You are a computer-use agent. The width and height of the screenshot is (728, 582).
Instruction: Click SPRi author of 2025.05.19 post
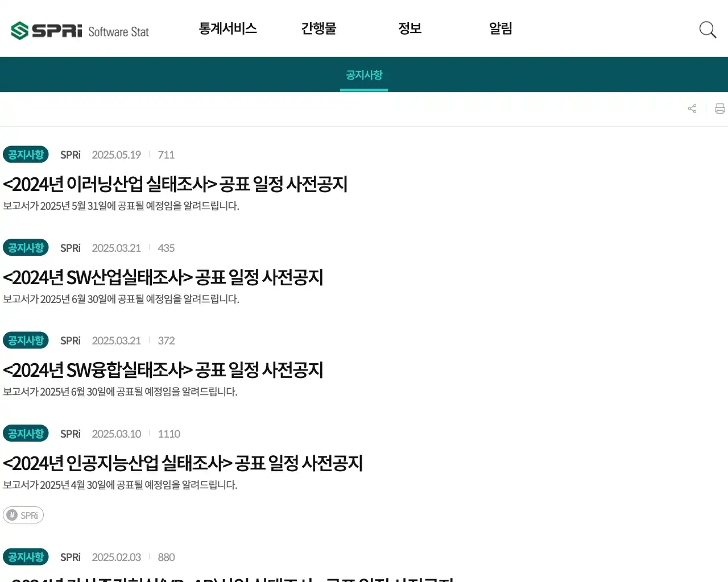click(71, 155)
